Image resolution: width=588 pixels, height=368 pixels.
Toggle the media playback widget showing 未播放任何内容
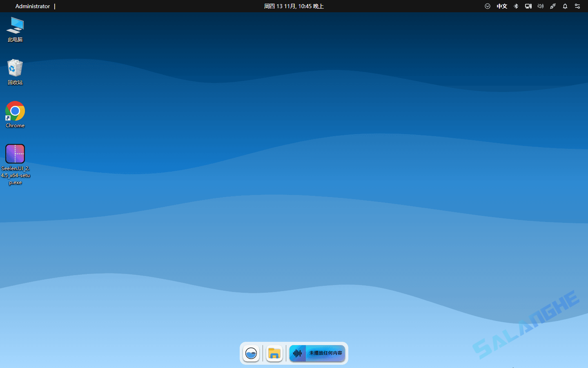coord(317,353)
